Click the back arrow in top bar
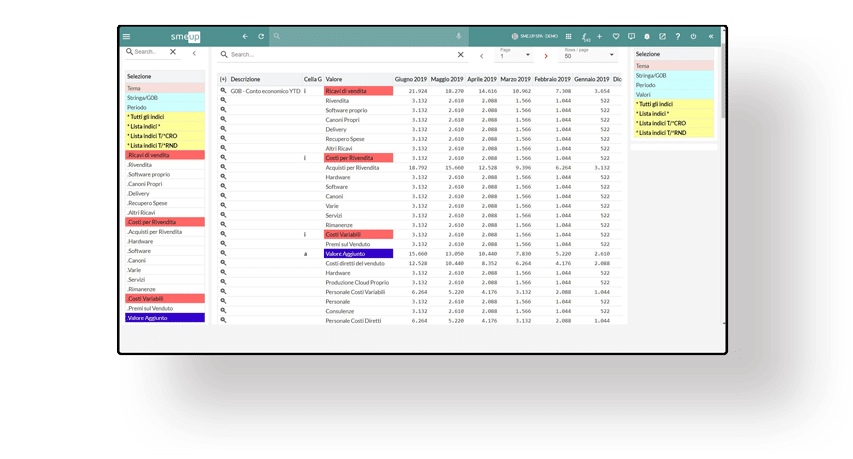This screenshot has height=459, width=853. [x=245, y=37]
